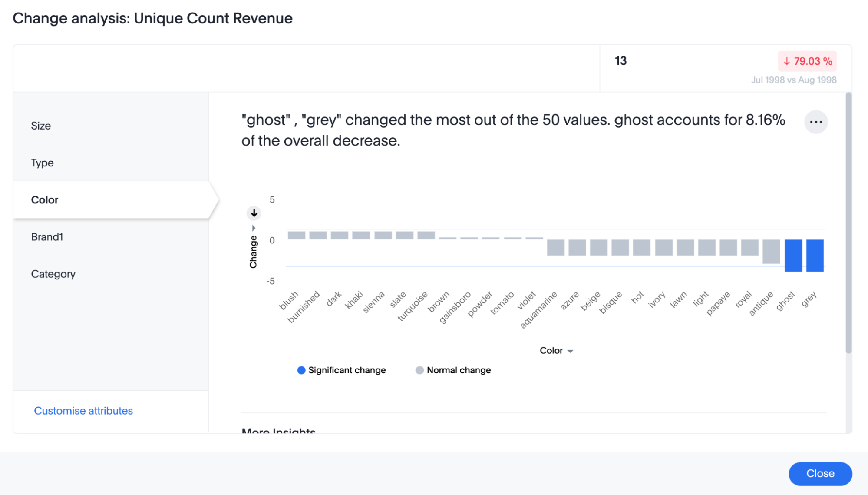This screenshot has height=495, width=868.
Task: Toggle the Significant change legend
Action: 300,370
